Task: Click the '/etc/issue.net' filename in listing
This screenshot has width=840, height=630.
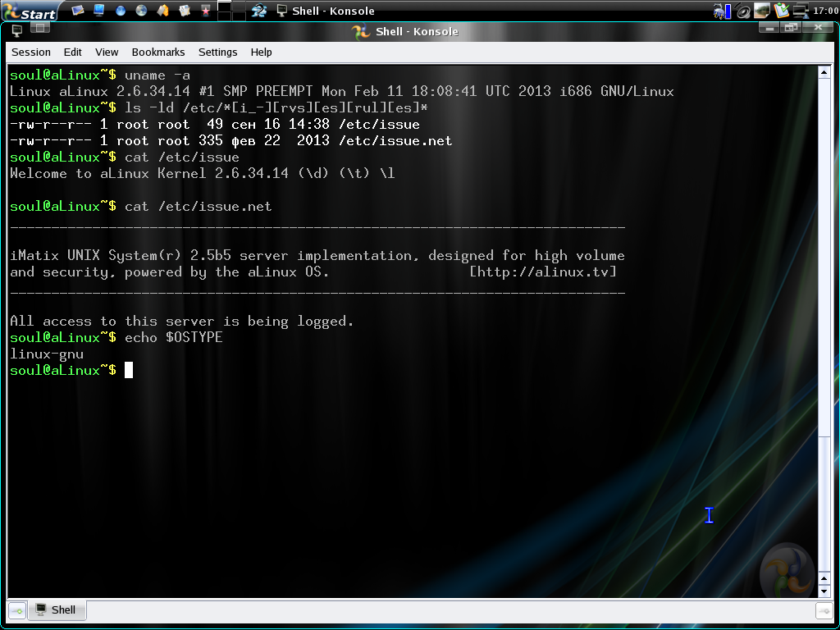Action: (x=395, y=141)
